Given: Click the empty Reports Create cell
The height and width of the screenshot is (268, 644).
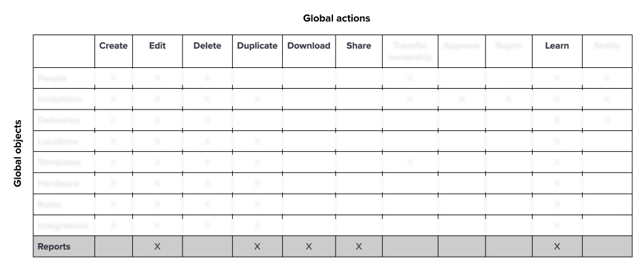Looking at the screenshot, I should click(x=113, y=247).
